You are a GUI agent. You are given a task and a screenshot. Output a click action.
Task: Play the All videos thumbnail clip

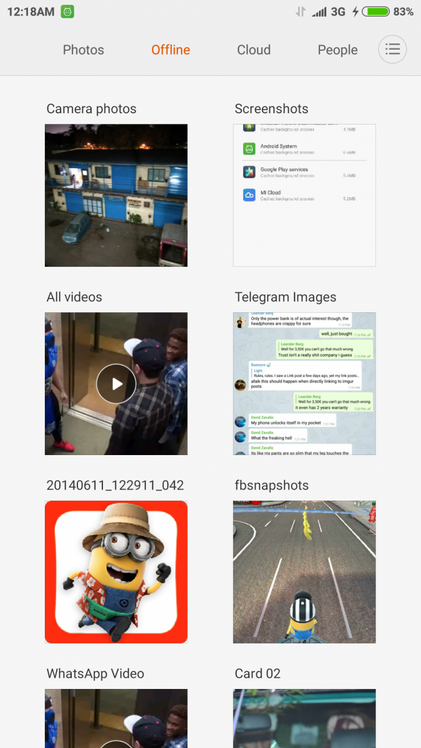click(116, 384)
